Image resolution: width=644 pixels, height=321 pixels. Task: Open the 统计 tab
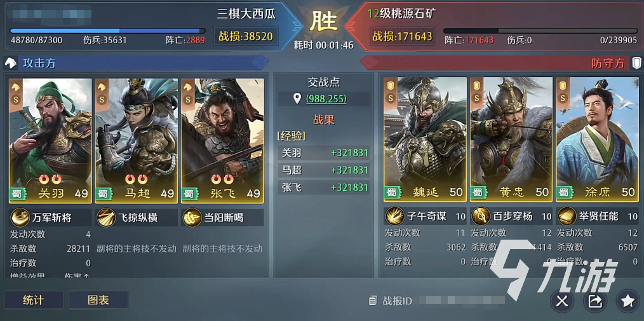click(33, 300)
